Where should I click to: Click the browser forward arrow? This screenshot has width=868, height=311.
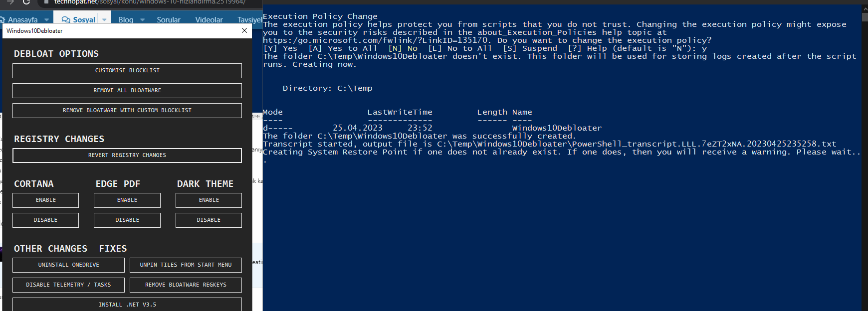coord(10,2)
